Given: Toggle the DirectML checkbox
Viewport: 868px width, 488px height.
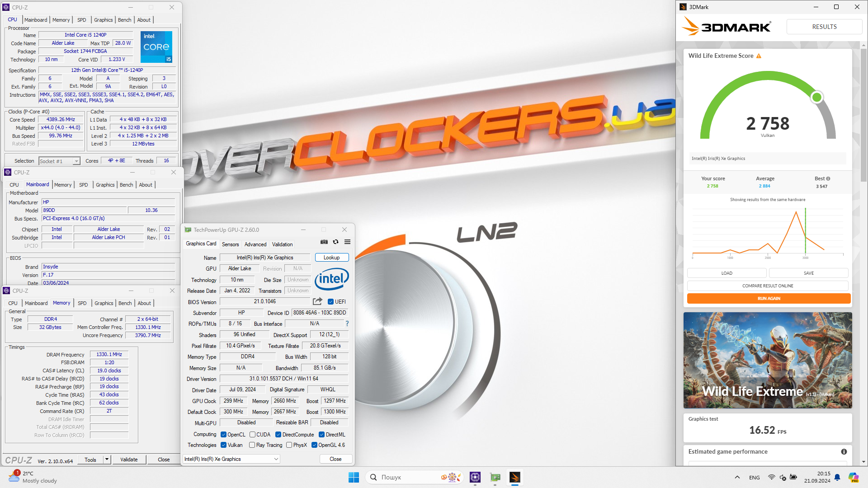Looking at the screenshot, I should click(x=321, y=435).
